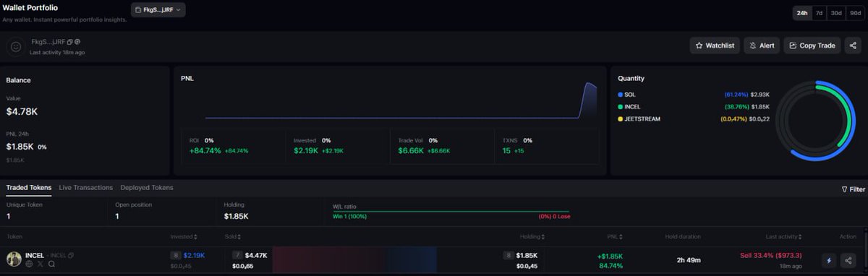868x276 pixels.
Task: Click the (0%) 0 Lose label
Action: [554, 216]
